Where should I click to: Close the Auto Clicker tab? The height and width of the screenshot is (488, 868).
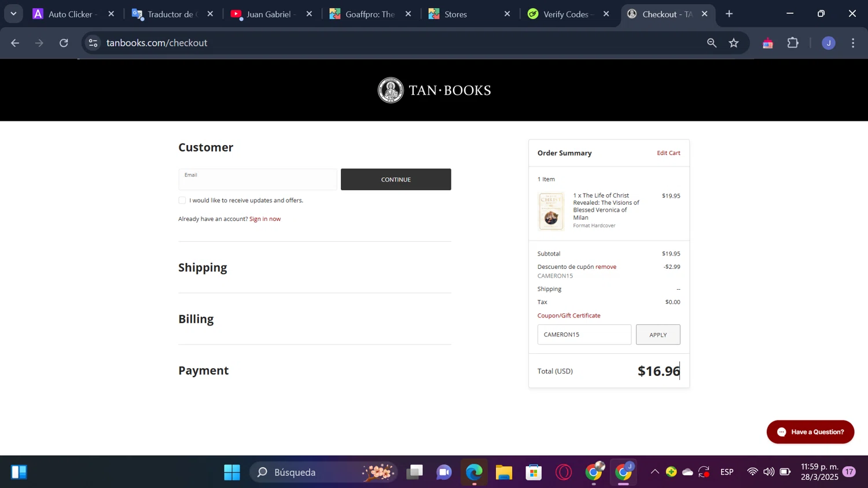click(x=112, y=14)
